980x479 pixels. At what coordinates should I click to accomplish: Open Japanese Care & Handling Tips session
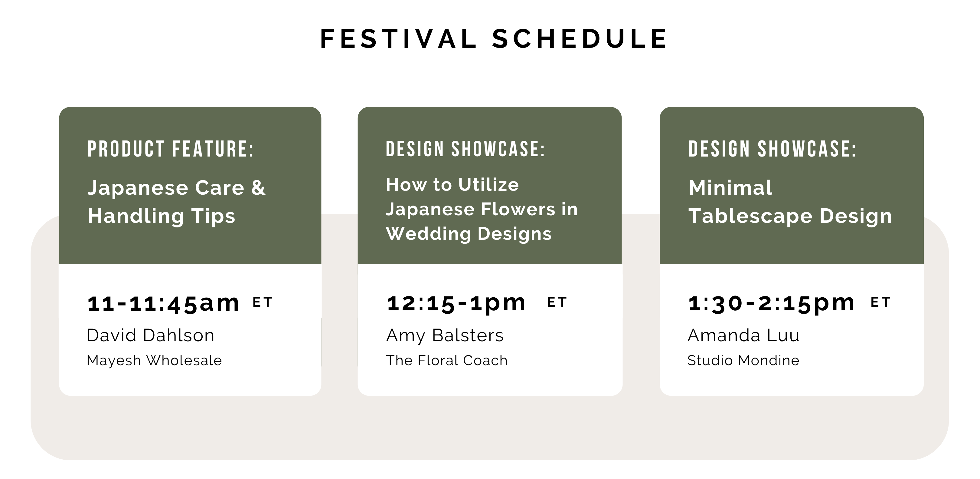[x=176, y=202]
